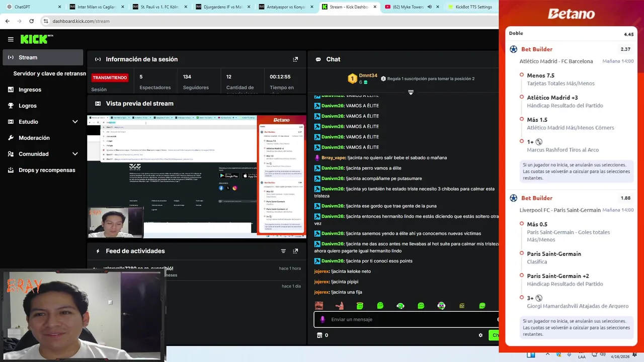This screenshot has width=644, height=362.
Task: Open Moderación in the sidebar
Action: pyautogui.click(x=43, y=138)
